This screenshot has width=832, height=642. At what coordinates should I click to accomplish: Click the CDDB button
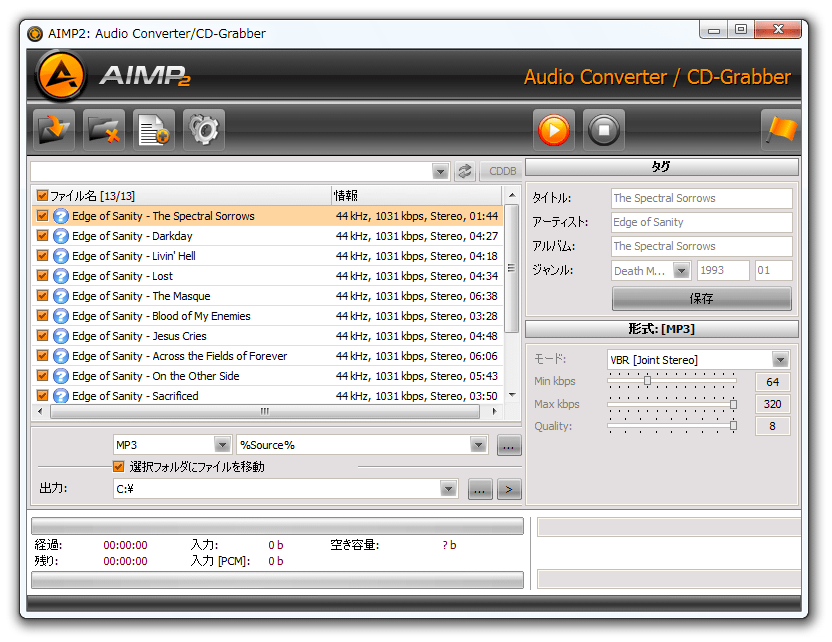click(502, 171)
